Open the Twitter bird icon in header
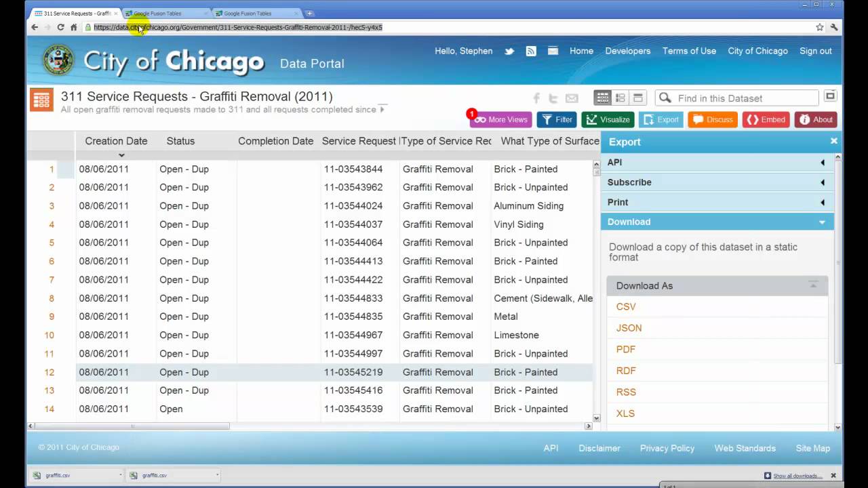 click(509, 51)
